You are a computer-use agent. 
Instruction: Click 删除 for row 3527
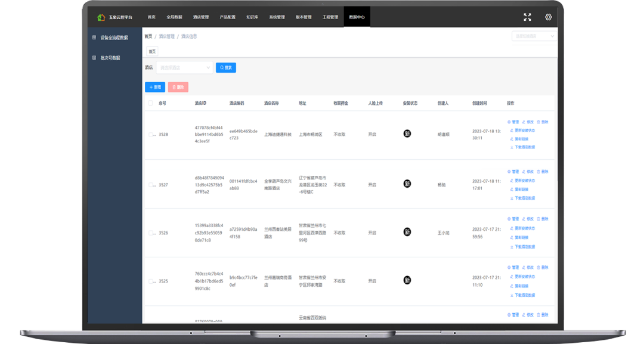(x=543, y=172)
